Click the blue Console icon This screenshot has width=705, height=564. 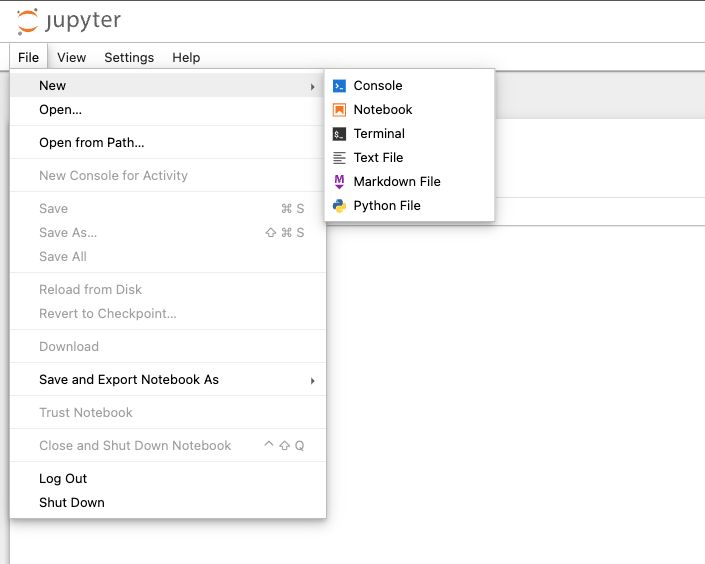point(339,85)
